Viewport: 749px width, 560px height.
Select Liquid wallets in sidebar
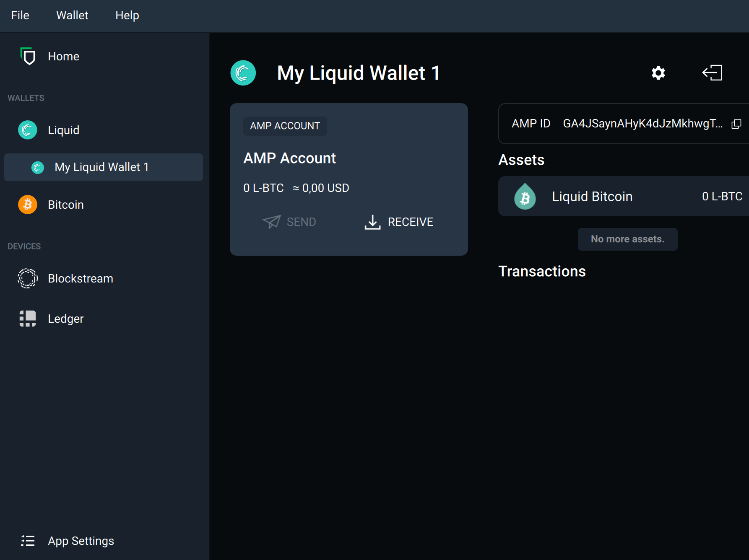point(63,130)
